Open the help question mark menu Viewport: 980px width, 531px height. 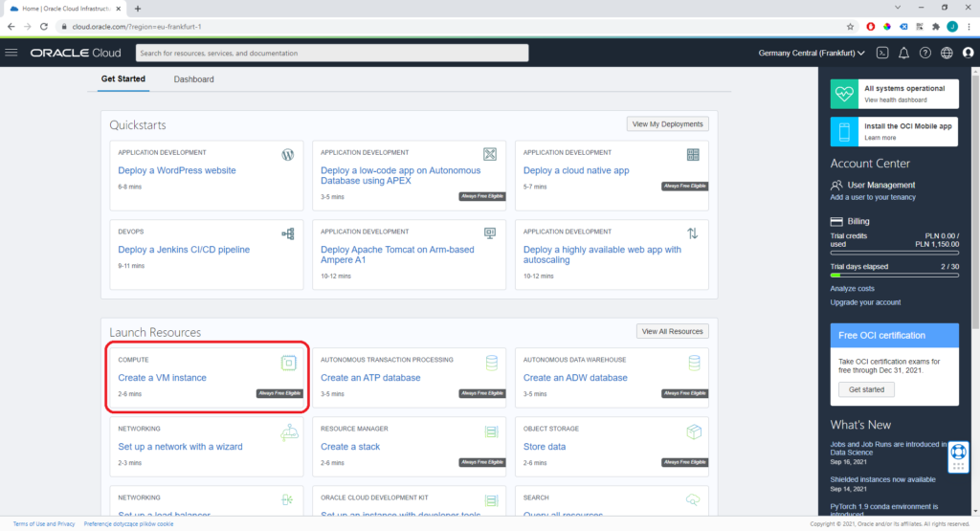(925, 54)
